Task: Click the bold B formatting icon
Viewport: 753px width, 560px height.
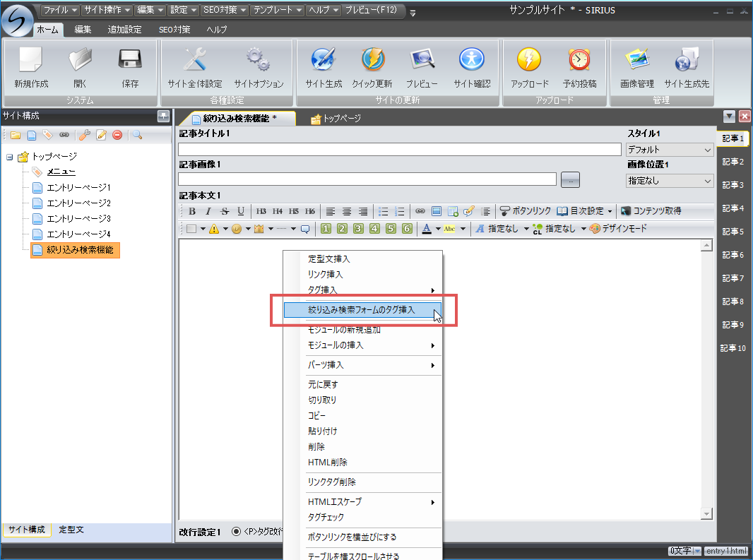Action: 192,211
